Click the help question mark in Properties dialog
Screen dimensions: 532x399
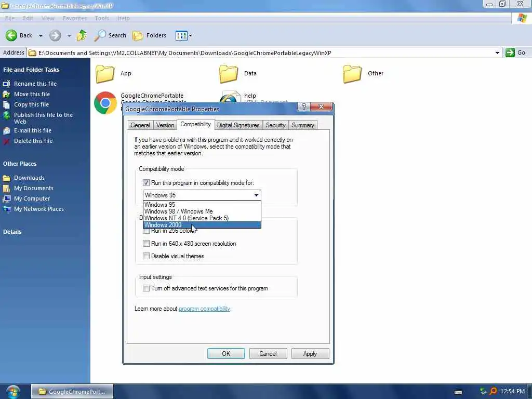[303, 107]
